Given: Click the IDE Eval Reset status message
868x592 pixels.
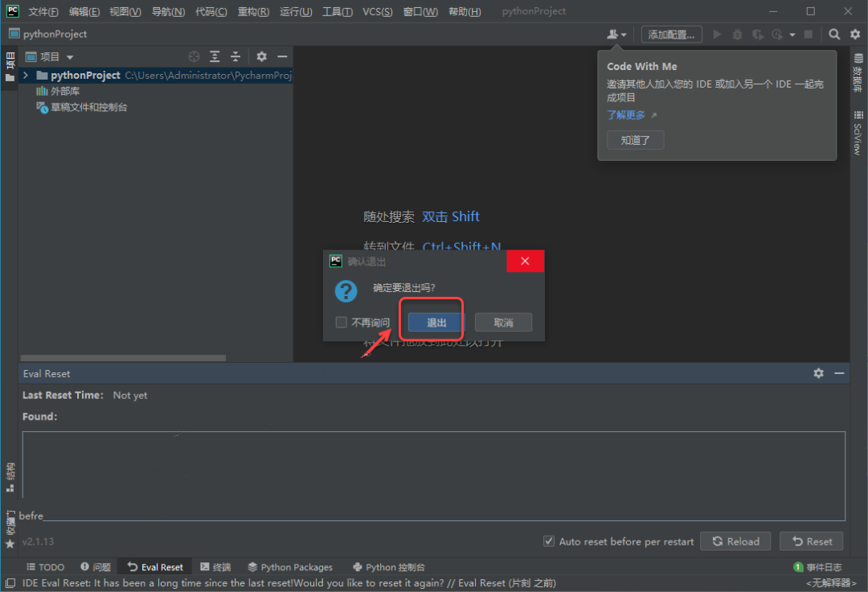Looking at the screenshot, I should click(x=289, y=582).
